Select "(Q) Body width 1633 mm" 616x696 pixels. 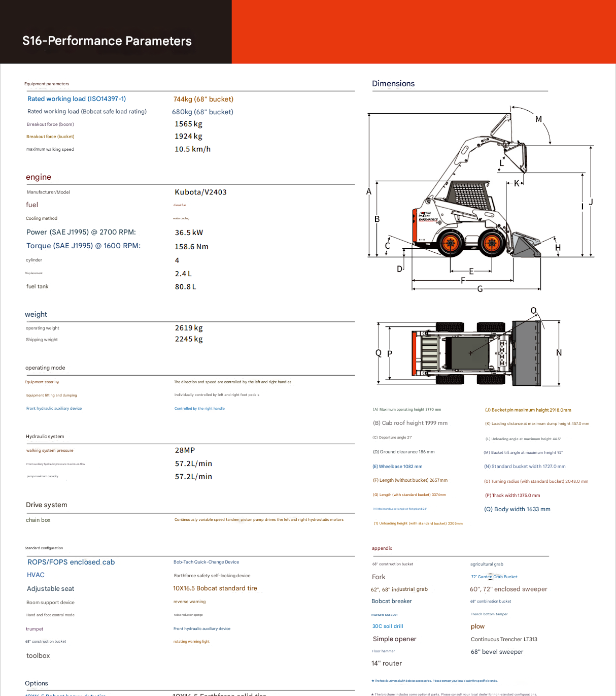[517, 509]
